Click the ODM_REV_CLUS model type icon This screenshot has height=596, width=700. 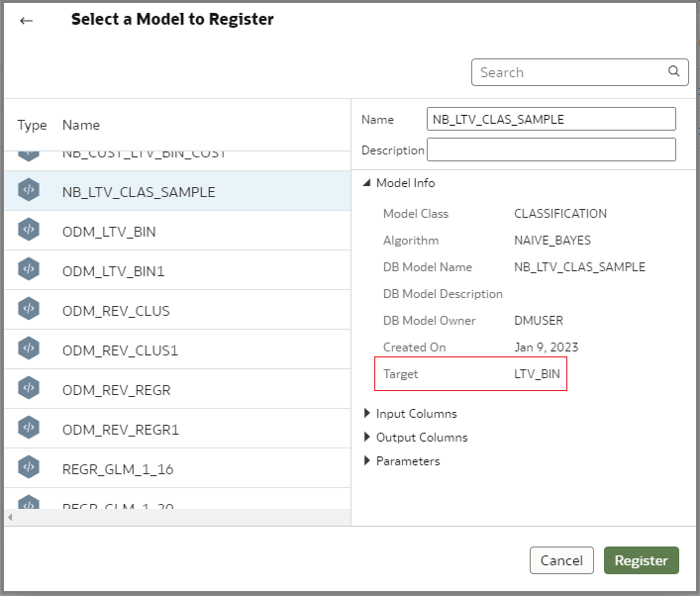pos(29,309)
